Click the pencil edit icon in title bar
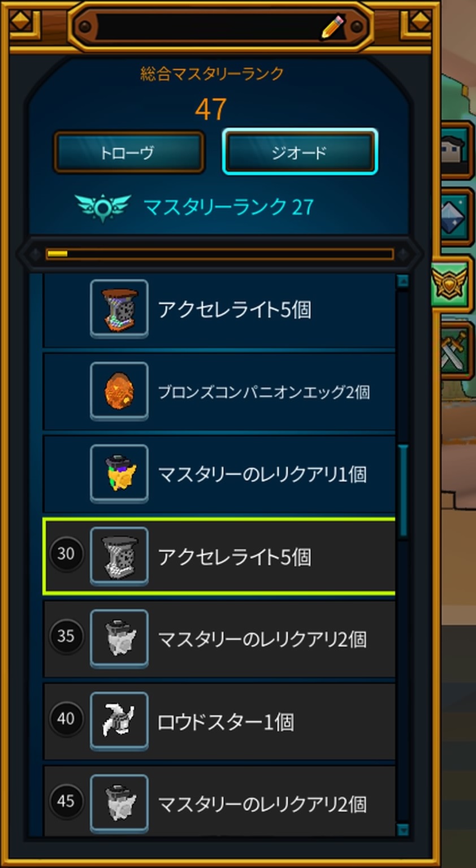Viewport: 476px width, 868px height. [332, 27]
